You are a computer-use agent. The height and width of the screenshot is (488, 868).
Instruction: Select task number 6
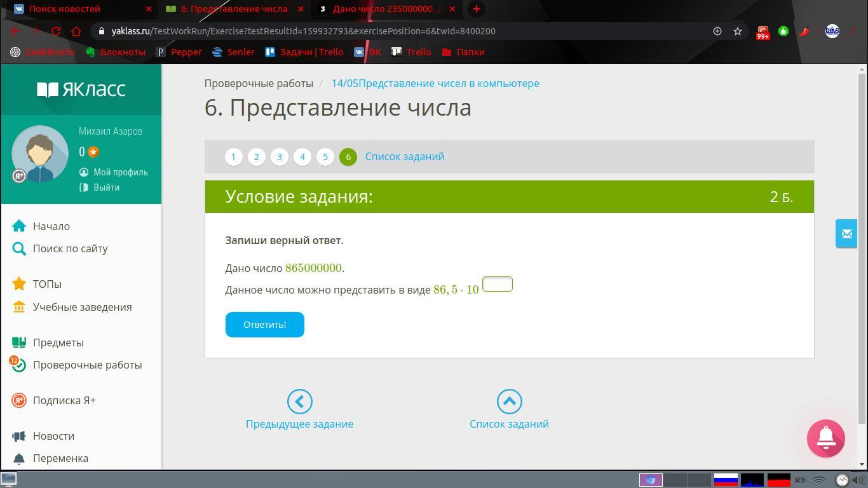coord(348,157)
